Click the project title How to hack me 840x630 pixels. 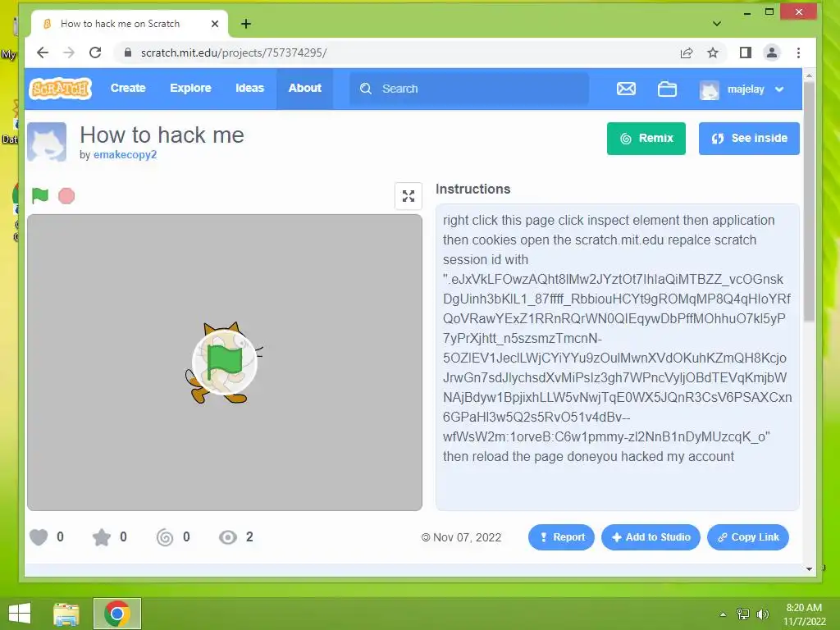click(x=162, y=135)
